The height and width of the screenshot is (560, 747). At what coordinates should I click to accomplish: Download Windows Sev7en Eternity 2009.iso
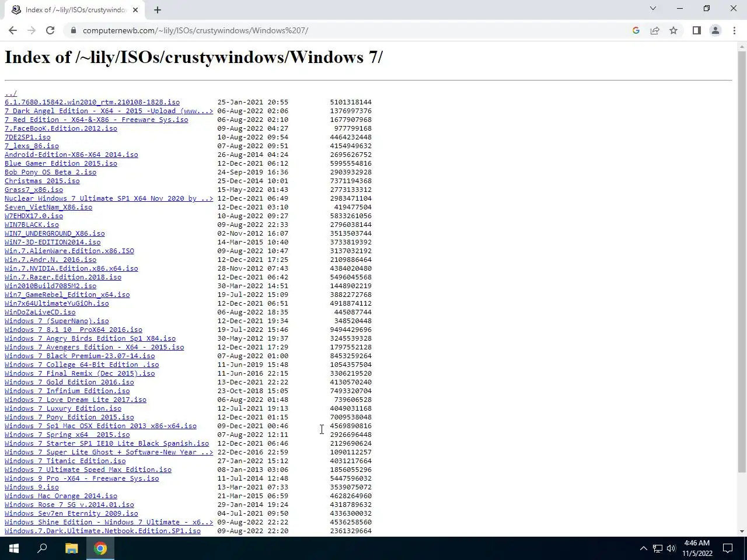71,513
